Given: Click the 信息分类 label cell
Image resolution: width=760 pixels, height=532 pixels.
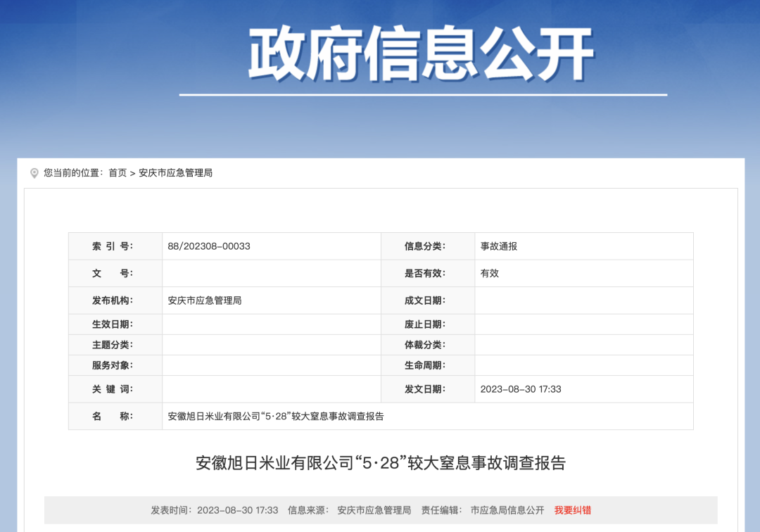Looking at the screenshot, I should click(x=424, y=246).
